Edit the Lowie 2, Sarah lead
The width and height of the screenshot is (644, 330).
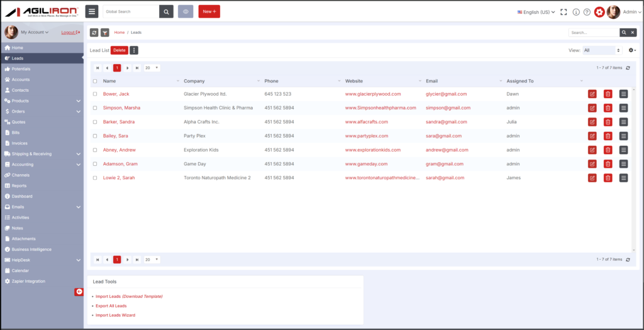592,178
